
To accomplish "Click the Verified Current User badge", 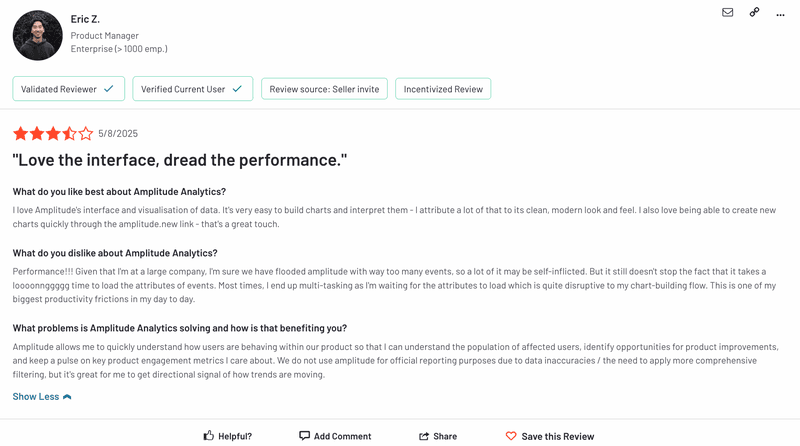I will (x=192, y=89).
